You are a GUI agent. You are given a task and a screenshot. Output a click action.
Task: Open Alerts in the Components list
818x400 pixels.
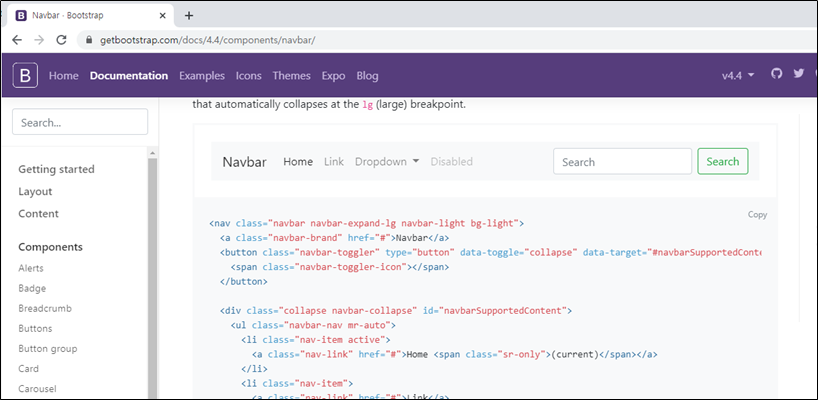click(31, 268)
